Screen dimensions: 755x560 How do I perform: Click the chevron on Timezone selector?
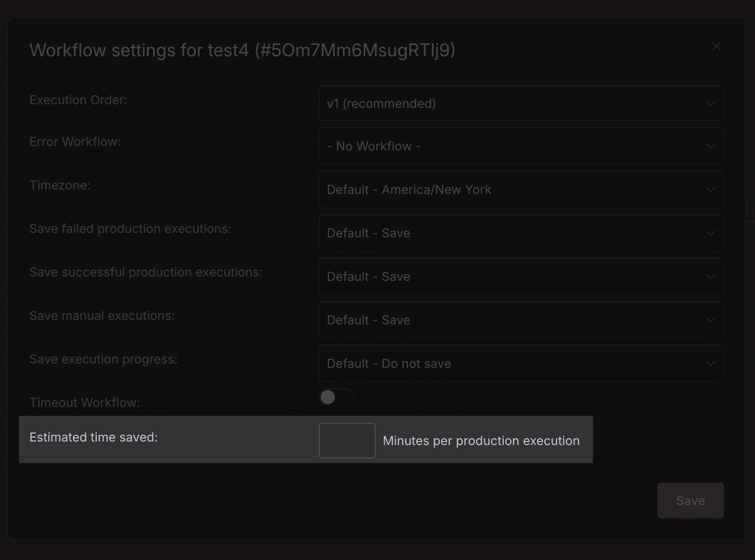point(711,189)
